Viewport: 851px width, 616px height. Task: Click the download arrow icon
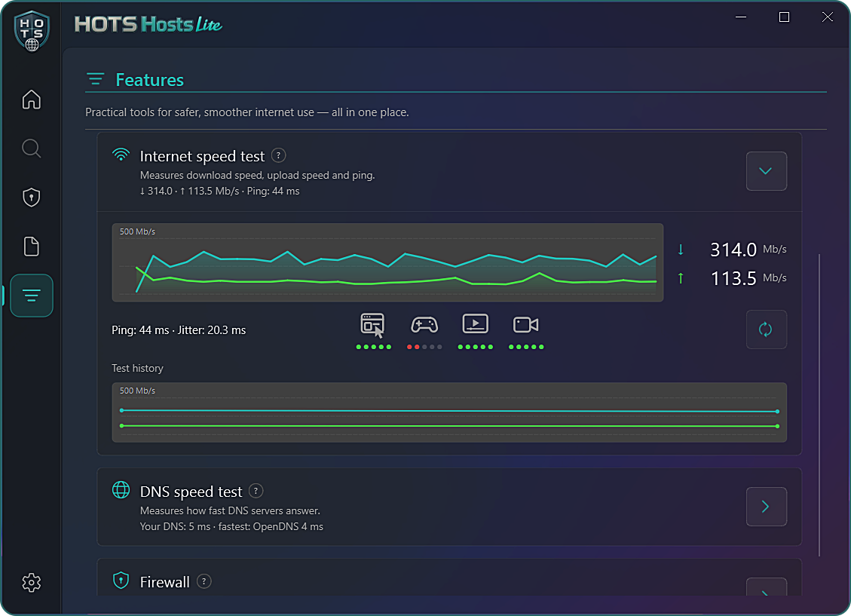pyautogui.click(x=681, y=250)
